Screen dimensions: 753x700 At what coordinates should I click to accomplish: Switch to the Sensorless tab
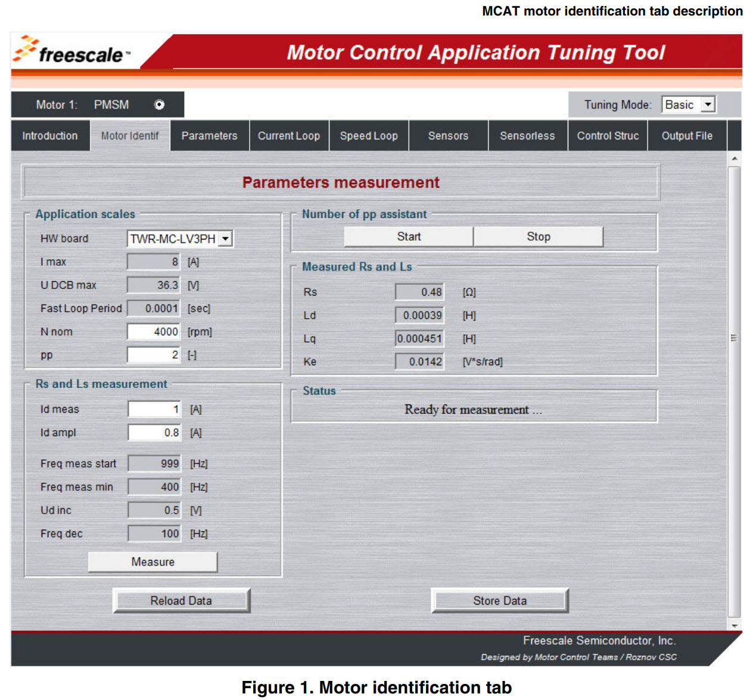[x=527, y=135]
